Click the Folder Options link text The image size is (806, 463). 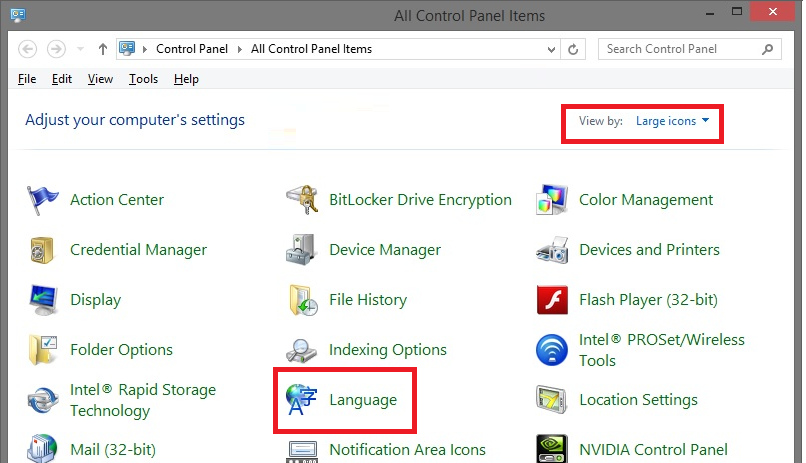[121, 350]
